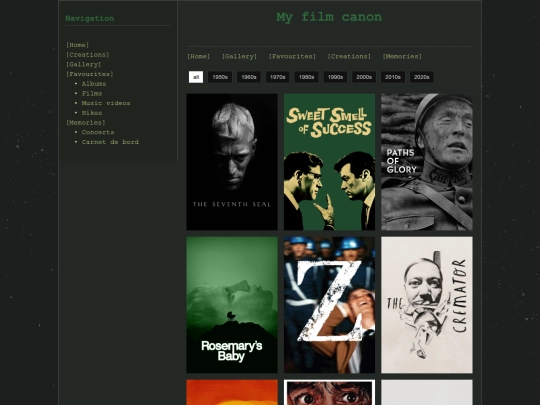Click [Gallery] in the top menu bar
The image size is (540, 405).
pos(239,56)
